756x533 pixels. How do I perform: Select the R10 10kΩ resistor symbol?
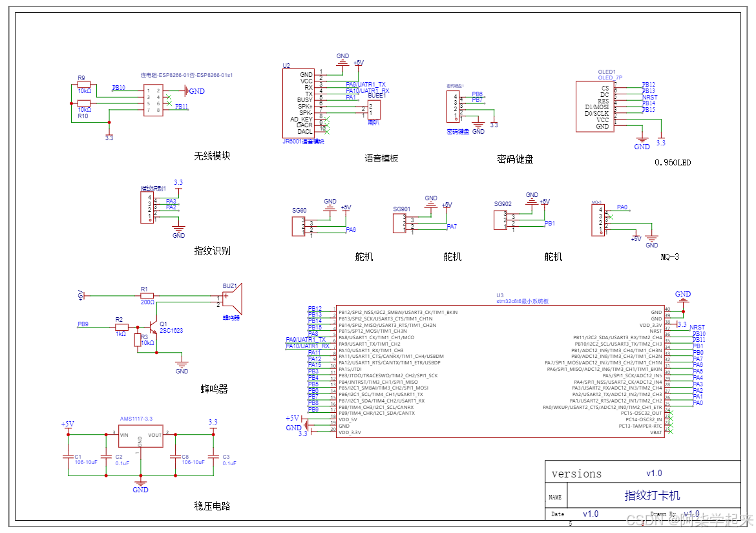(x=84, y=103)
